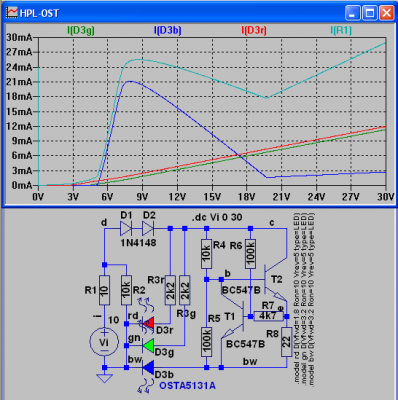The height and width of the screenshot is (400, 398).
Task: Click the .dc Vi 0 30 directive
Action: [x=217, y=217]
